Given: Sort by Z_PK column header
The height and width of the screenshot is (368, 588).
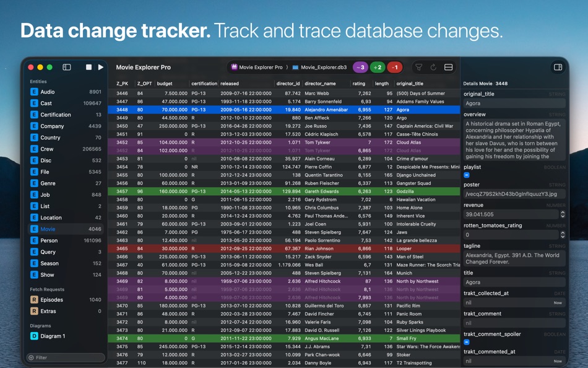Looking at the screenshot, I should [123, 84].
